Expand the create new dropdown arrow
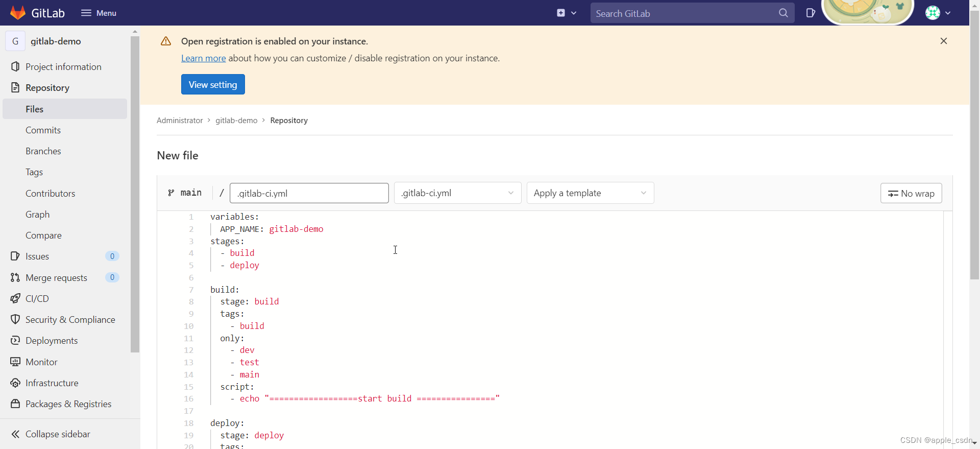This screenshot has height=449, width=980. point(574,13)
